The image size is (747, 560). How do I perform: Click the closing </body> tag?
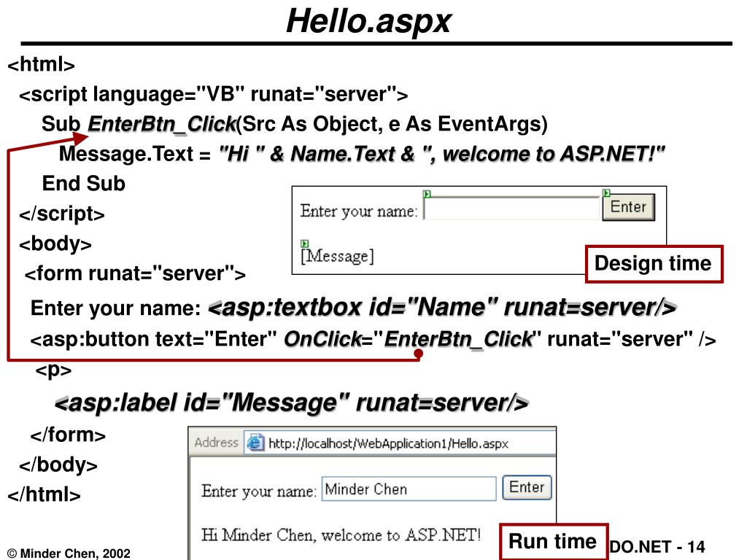click(58, 464)
